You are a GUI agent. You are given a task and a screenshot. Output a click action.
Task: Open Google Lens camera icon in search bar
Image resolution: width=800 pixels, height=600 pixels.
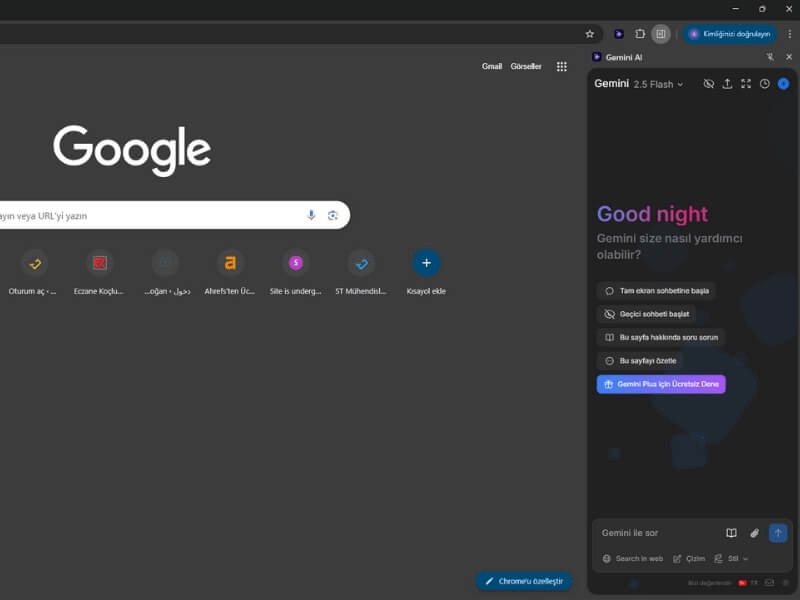334,215
